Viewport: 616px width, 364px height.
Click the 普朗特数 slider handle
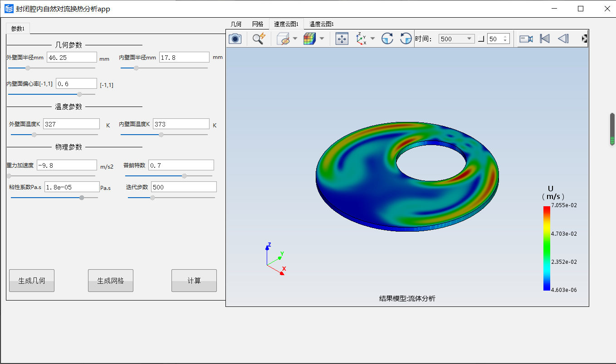coord(184,176)
